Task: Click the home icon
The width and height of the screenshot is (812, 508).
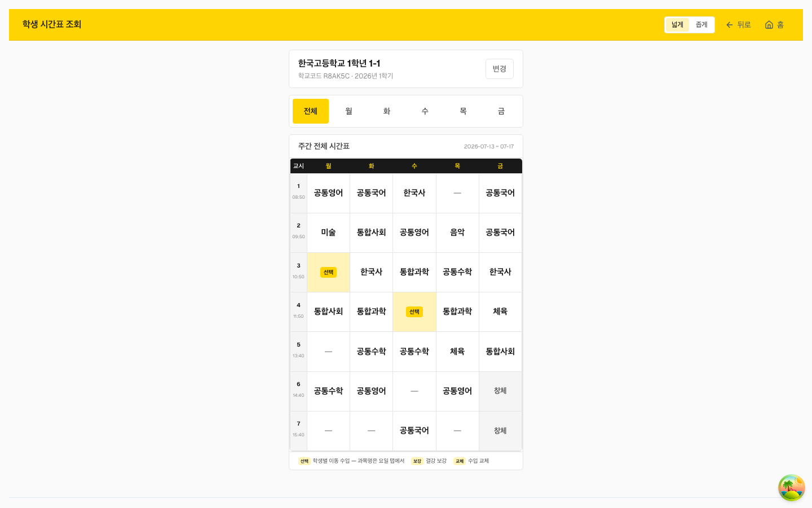Action: click(769, 25)
